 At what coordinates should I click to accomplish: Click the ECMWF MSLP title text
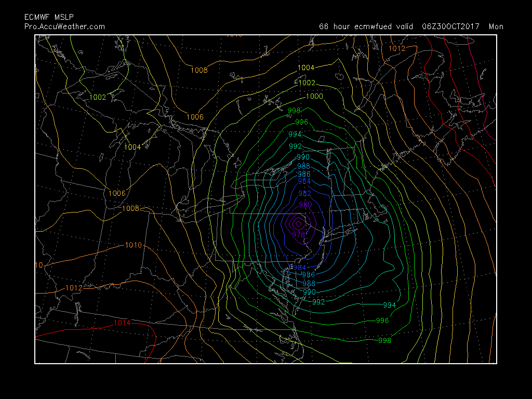click(49, 17)
